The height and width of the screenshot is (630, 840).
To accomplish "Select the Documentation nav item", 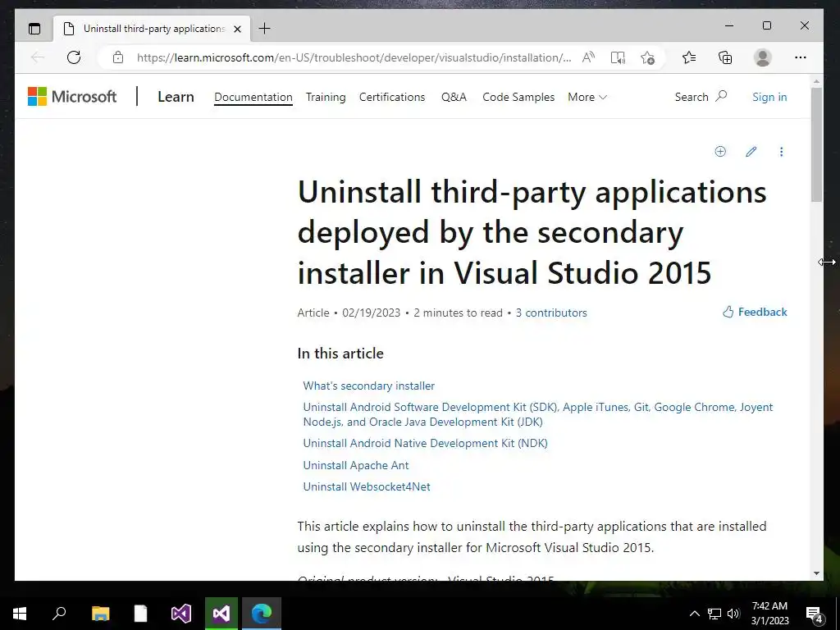I will [x=253, y=97].
